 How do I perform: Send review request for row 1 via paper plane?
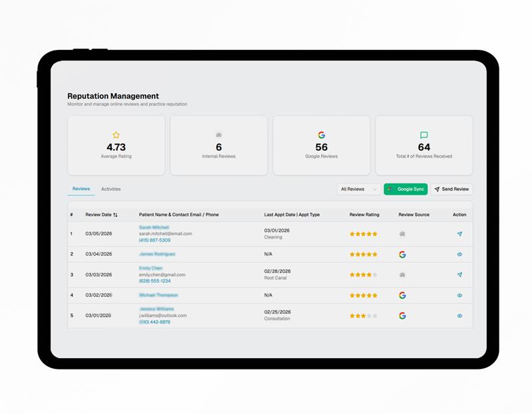(x=460, y=234)
